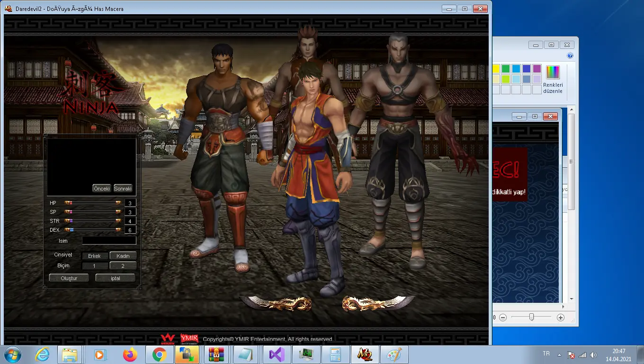Click the STR slider's left decrease arrow
The height and width of the screenshot is (364, 644).
[68, 221]
